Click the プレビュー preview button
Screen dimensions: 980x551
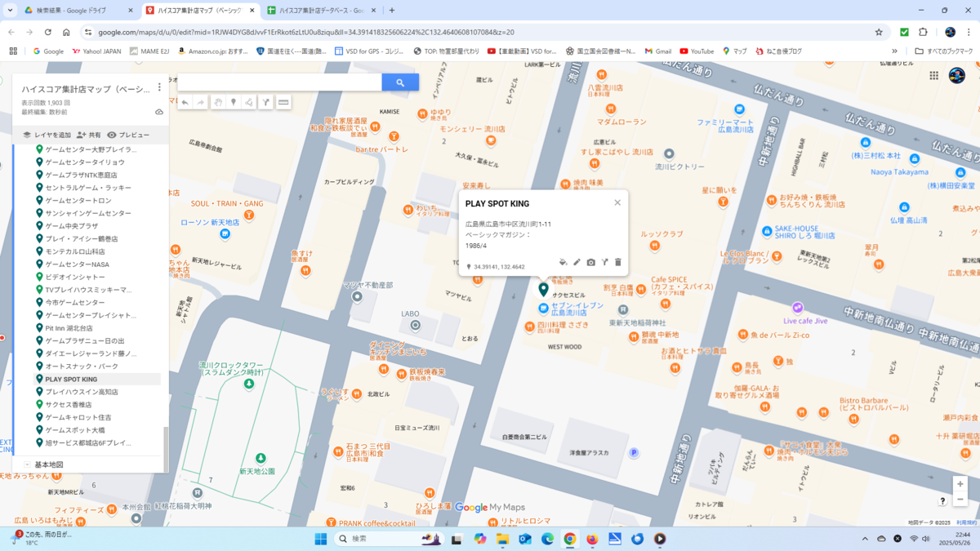pos(128,135)
